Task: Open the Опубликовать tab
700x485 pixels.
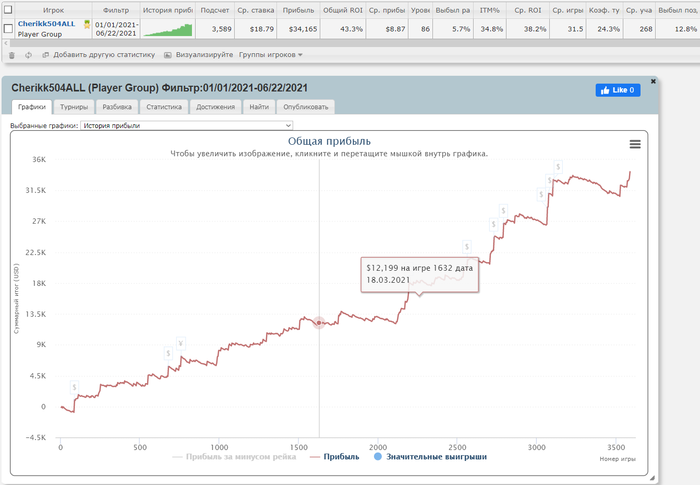Action: (x=305, y=107)
